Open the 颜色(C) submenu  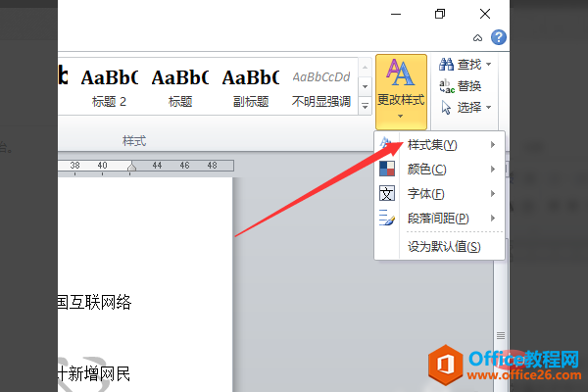coord(439,170)
